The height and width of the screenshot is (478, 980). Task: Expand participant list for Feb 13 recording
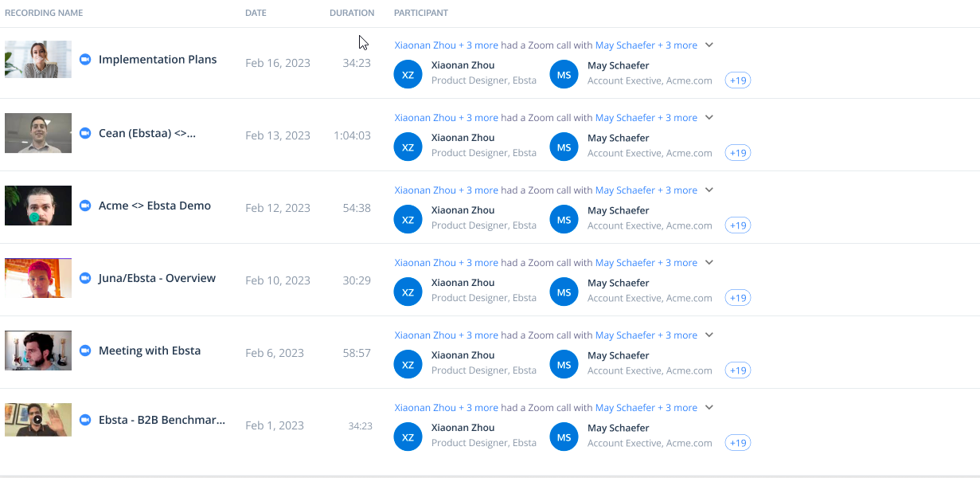click(x=709, y=118)
